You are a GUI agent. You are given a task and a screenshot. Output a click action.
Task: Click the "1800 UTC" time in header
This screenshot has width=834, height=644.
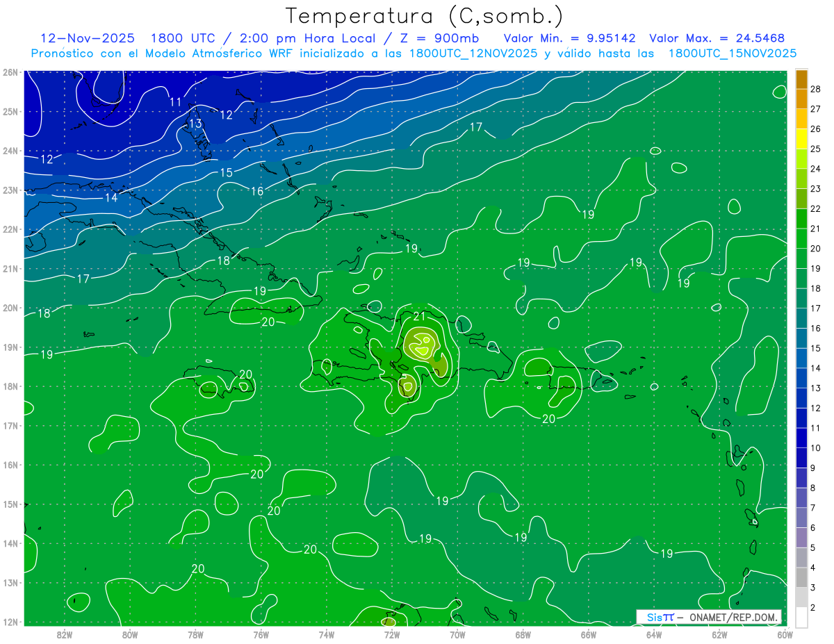click(183, 38)
